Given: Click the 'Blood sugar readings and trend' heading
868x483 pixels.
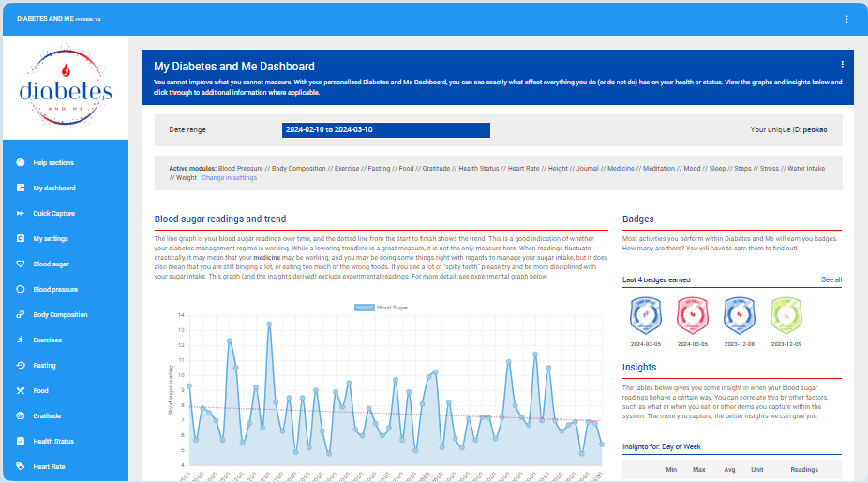Looking at the screenshot, I should (219, 219).
